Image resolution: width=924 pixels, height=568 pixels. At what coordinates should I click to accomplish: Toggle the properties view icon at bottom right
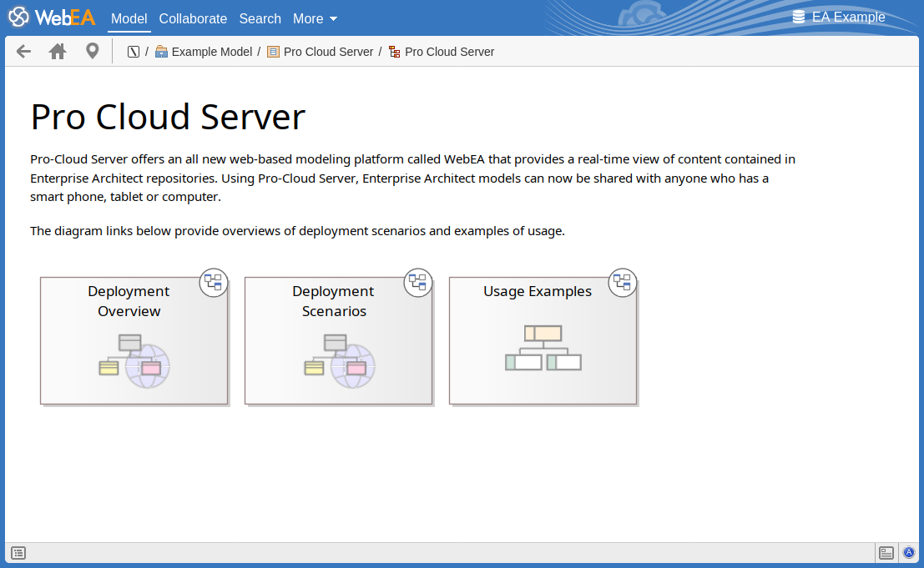point(886,553)
